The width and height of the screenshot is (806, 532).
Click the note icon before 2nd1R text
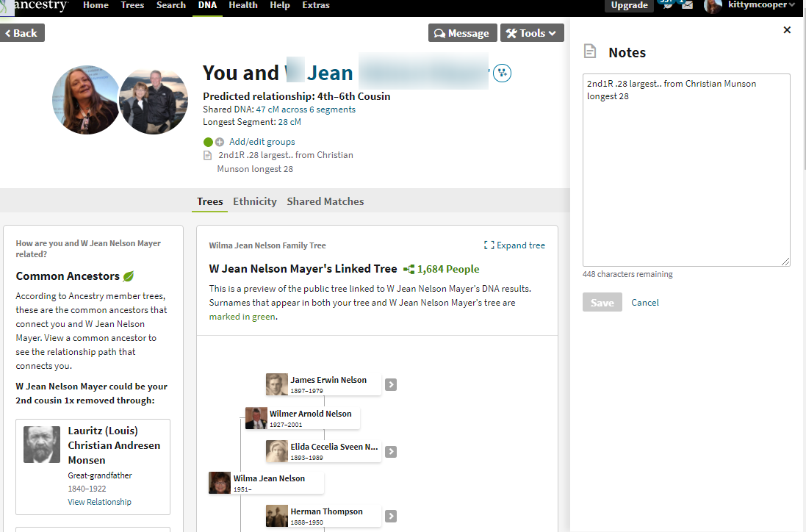tap(208, 155)
